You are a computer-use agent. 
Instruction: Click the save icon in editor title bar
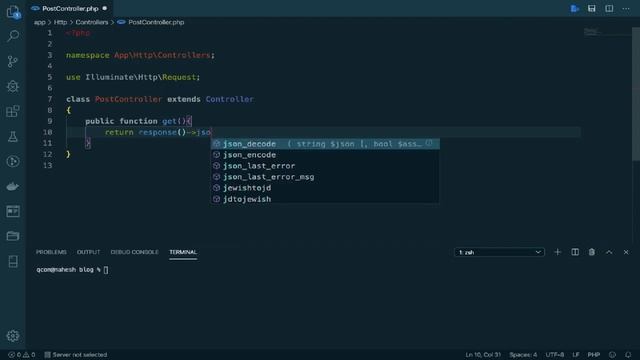pyautogui.click(x=591, y=9)
